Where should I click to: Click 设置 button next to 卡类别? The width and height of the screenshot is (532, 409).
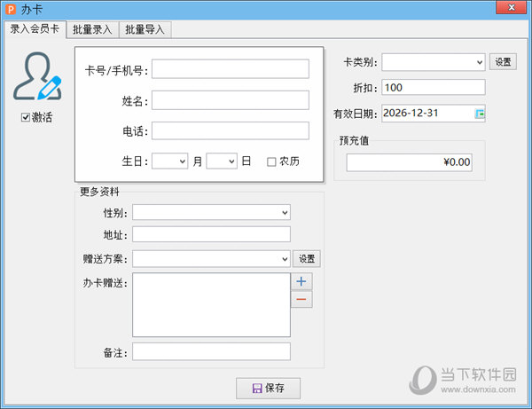pos(503,62)
